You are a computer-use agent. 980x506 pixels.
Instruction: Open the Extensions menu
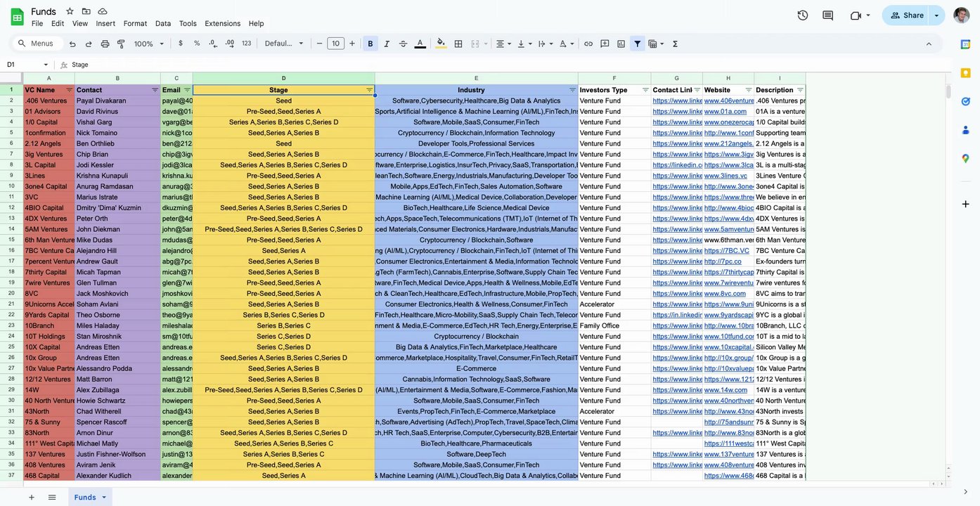pyautogui.click(x=223, y=23)
